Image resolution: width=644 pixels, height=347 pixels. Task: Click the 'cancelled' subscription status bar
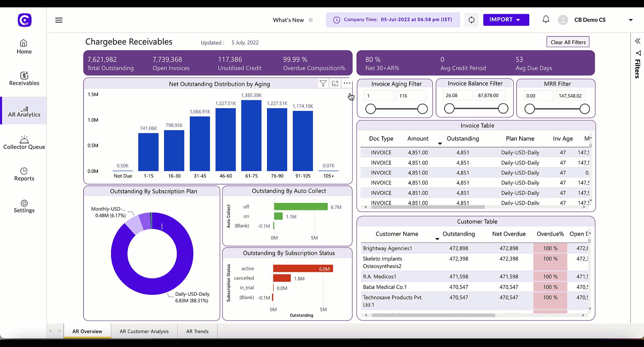[x=282, y=278]
